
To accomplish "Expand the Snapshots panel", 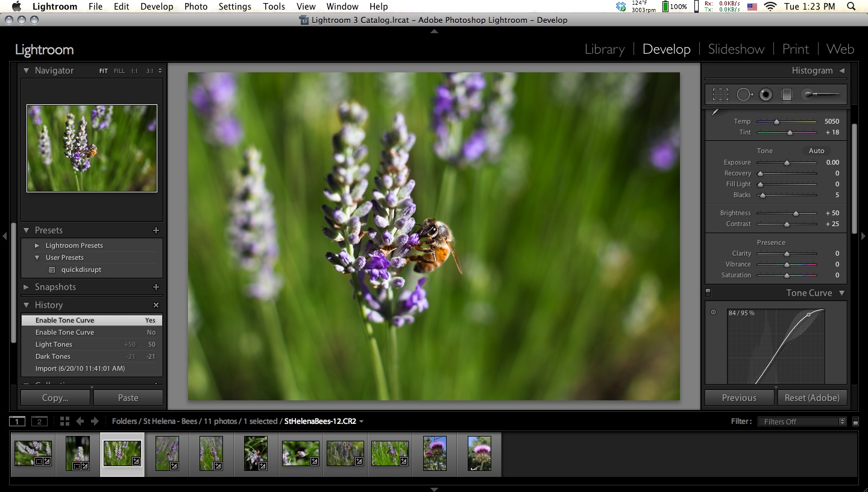I will pyautogui.click(x=26, y=287).
